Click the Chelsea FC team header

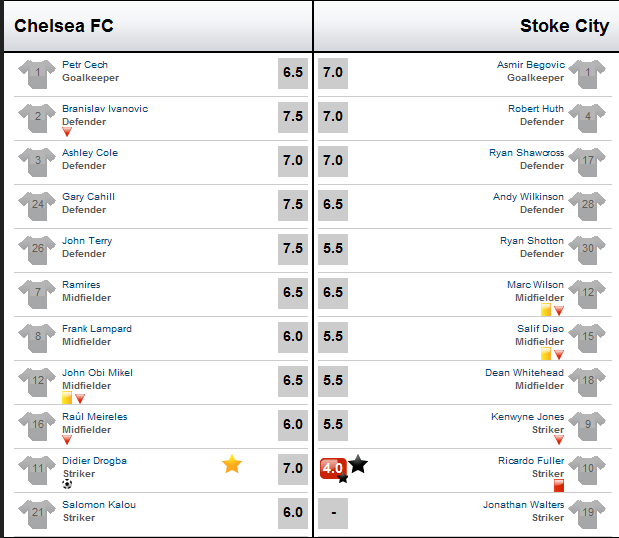pyautogui.click(x=64, y=26)
